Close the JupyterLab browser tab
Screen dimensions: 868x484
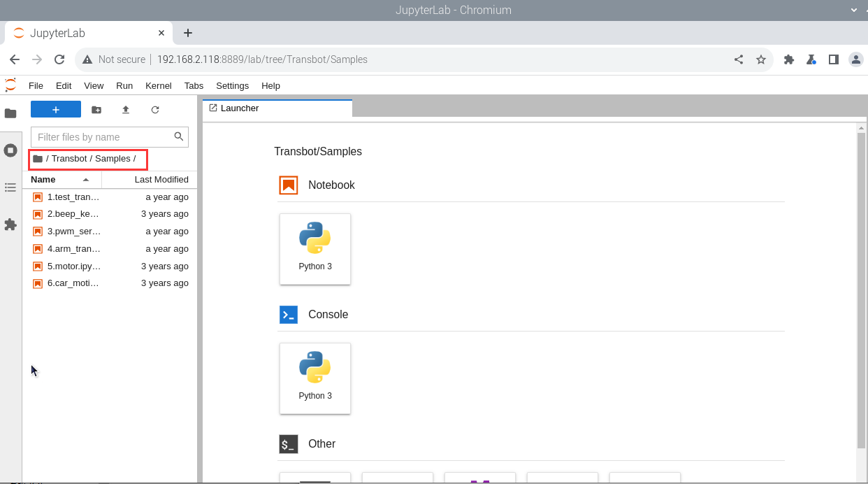coord(161,33)
